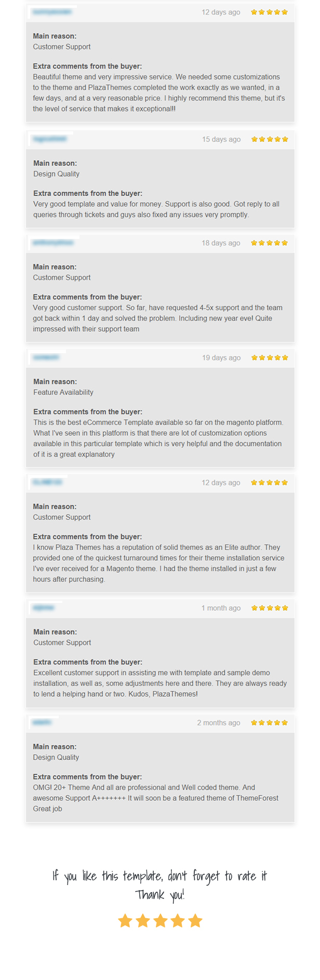Select the fourth large yellow star
The image size is (320, 980).
178,921
